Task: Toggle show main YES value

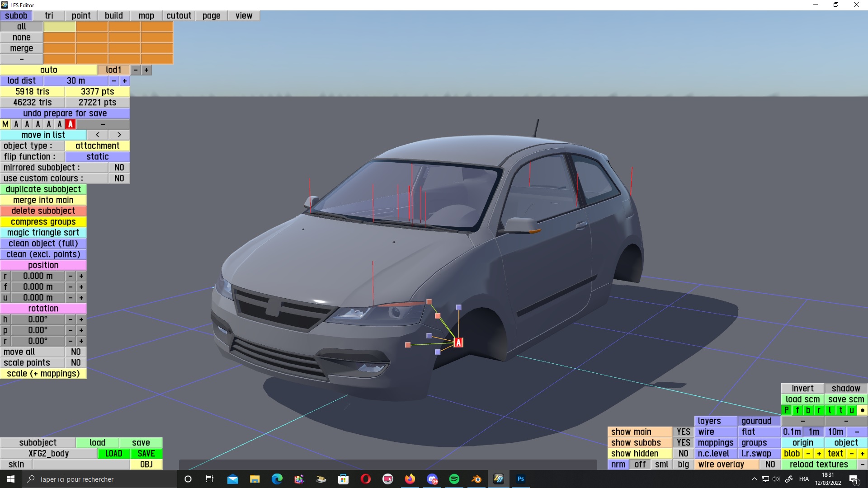Action: (x=683, y=432)
